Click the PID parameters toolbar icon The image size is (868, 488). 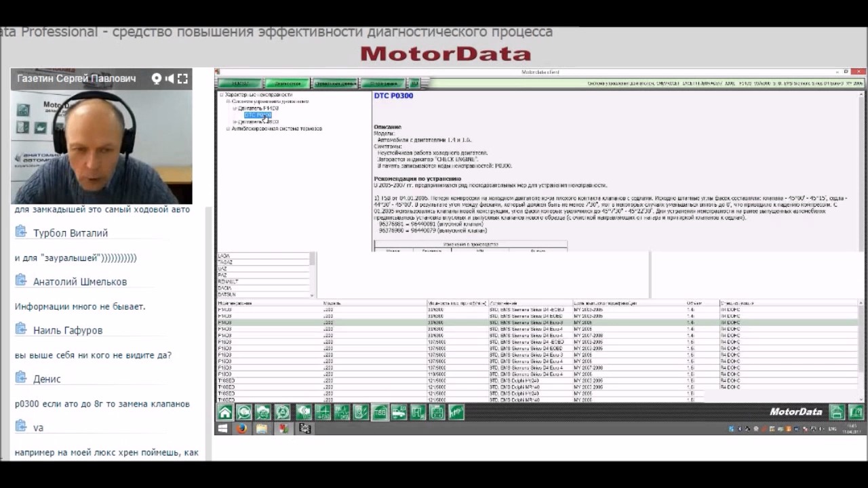point(323,411)
